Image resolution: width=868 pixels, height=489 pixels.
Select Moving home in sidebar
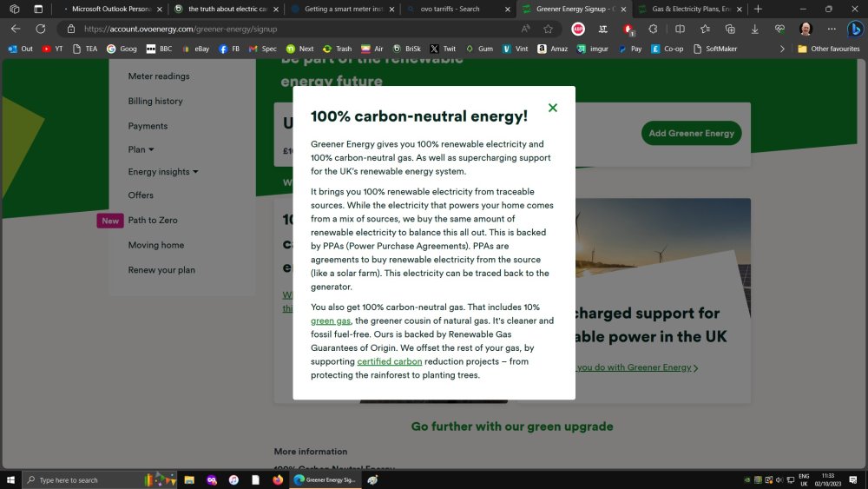[x=156, y=245]
